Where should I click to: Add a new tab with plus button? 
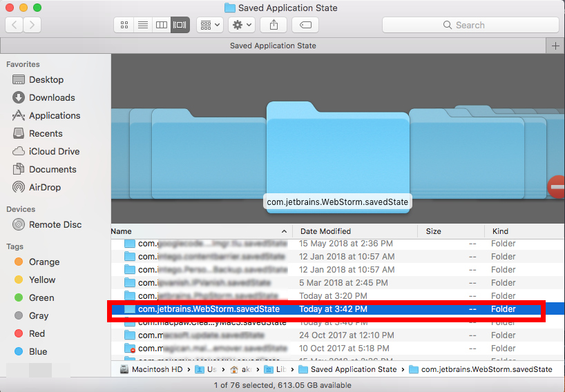pos(555,46)
